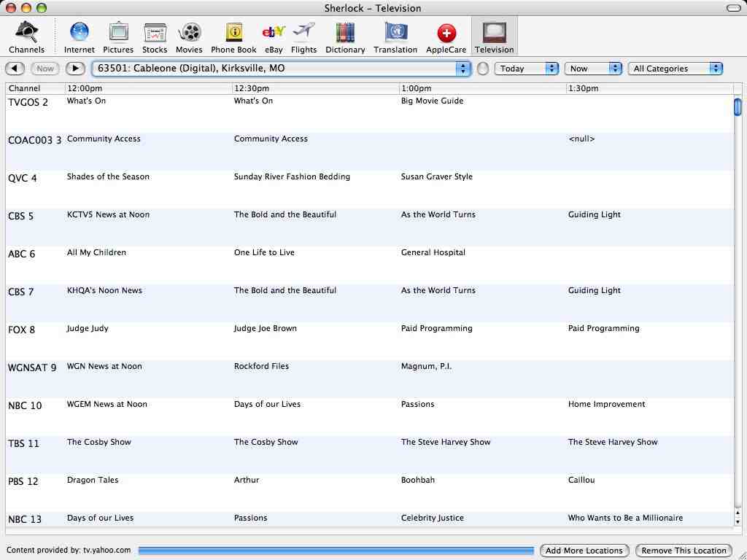This screenshot has width=747, height=560.
Task: Click the blue progress bar at bottom
Action: [x=336, y=551]
